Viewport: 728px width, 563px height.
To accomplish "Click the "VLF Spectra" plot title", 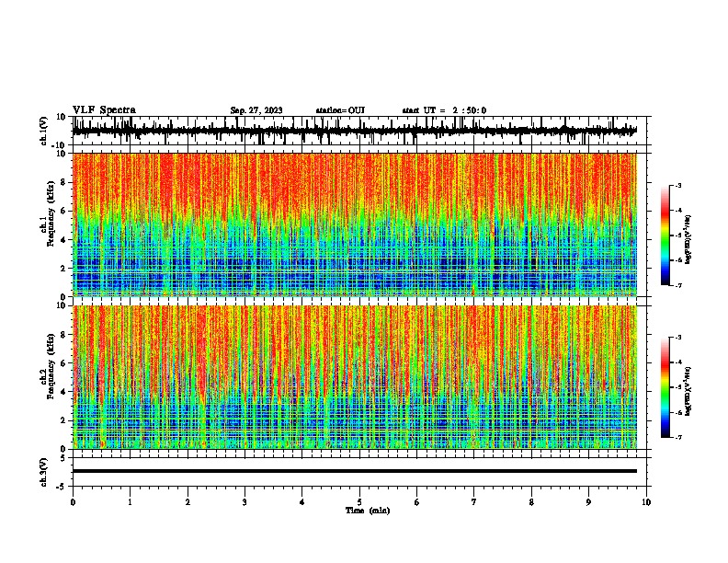I will pos(104,110).
